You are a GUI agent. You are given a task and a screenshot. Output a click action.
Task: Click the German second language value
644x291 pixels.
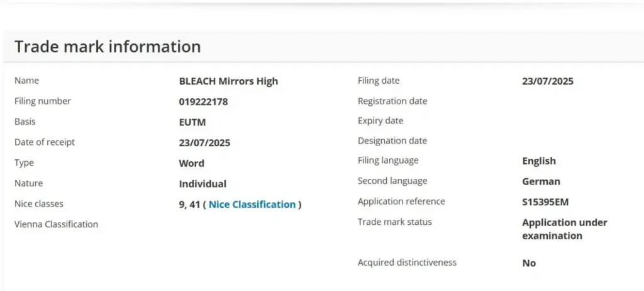[x=541, y=181]
